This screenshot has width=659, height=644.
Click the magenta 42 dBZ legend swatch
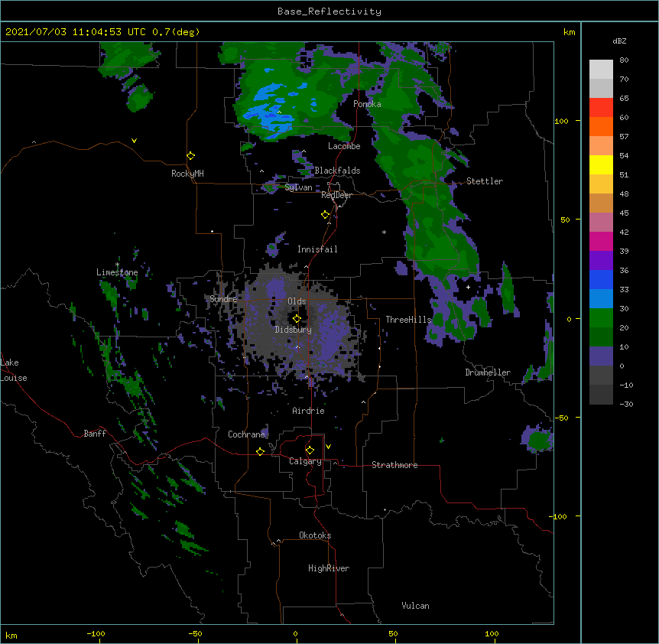pos(601,241)
